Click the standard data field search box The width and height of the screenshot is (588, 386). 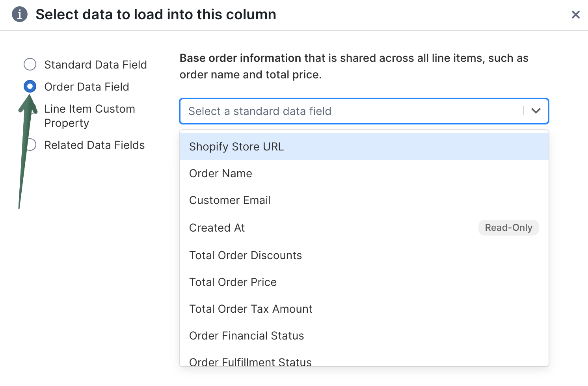[x=351, y=111]
